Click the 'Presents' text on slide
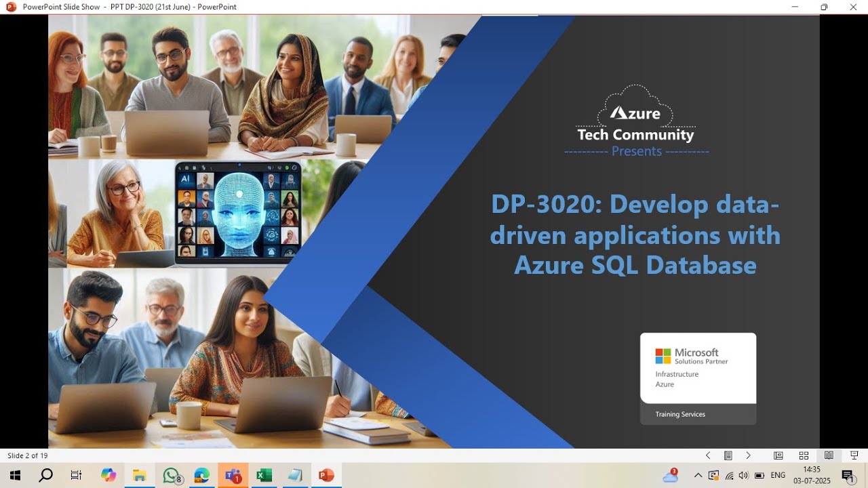This screenshot has width=868, height=488. tap(637, 151)
